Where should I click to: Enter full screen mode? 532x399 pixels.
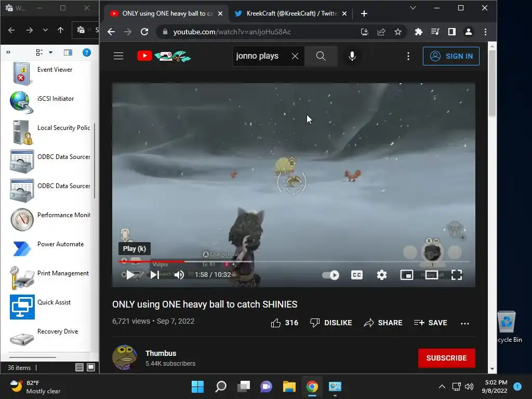click(x=457, y=275)
